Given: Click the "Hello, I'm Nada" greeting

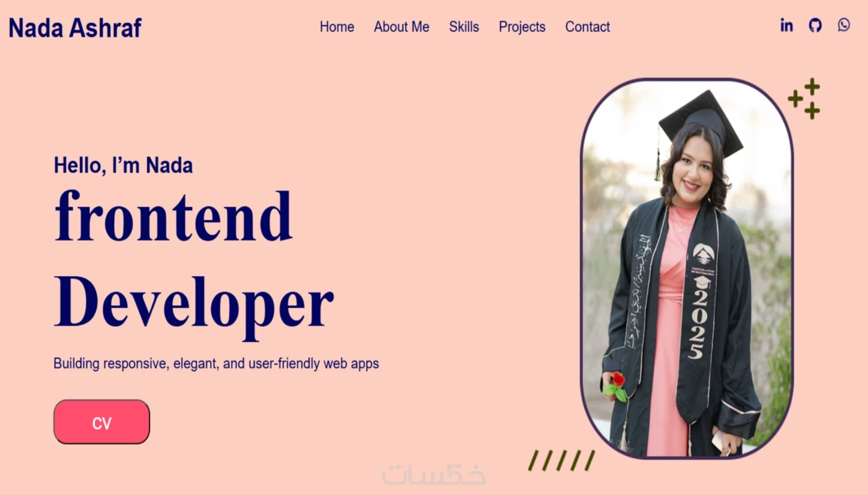Looking at the screenshot, I should point(123,165).
